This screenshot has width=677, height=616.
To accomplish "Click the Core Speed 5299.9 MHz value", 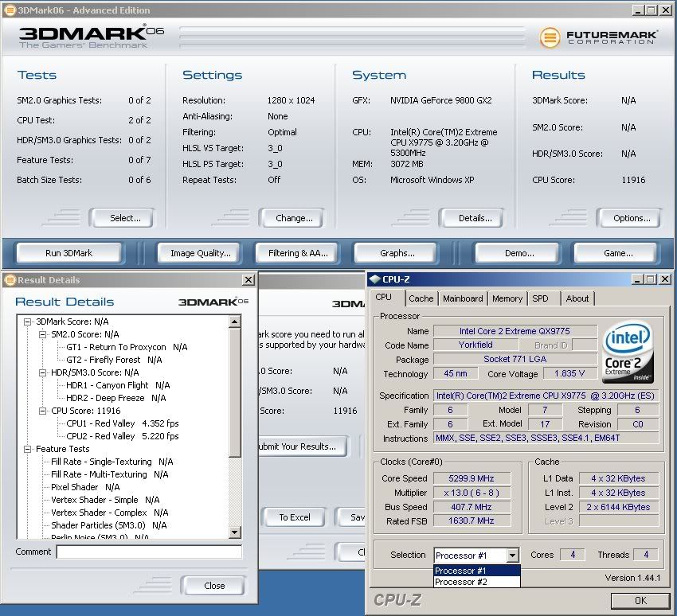I will (472, 478).
